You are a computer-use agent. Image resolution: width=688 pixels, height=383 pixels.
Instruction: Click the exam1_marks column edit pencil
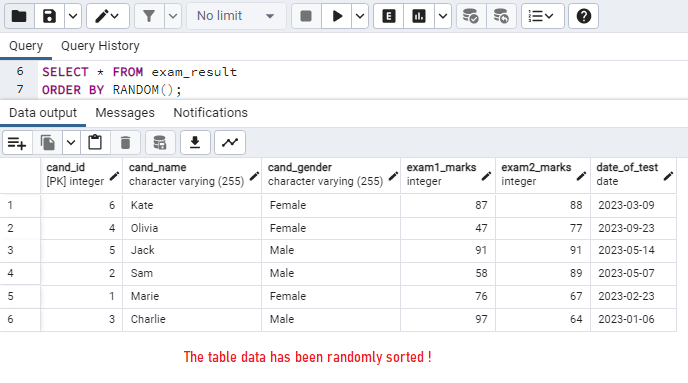(486, 176)
